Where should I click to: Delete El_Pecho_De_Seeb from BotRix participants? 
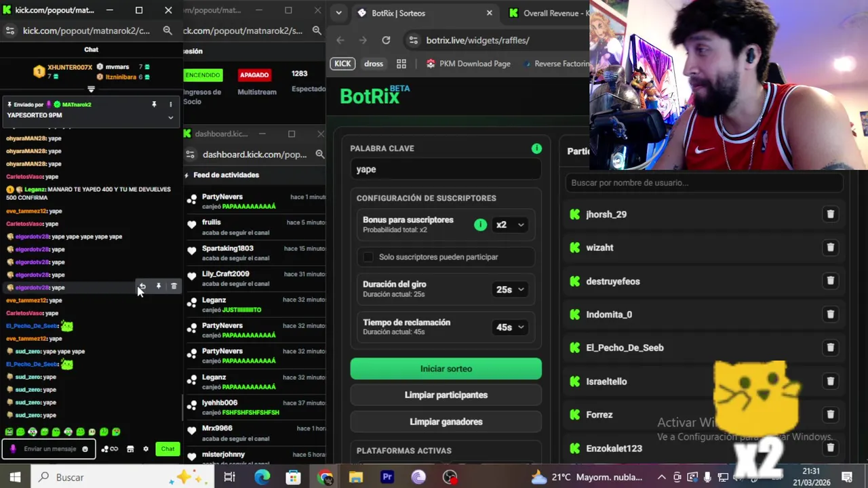point(830,348)
